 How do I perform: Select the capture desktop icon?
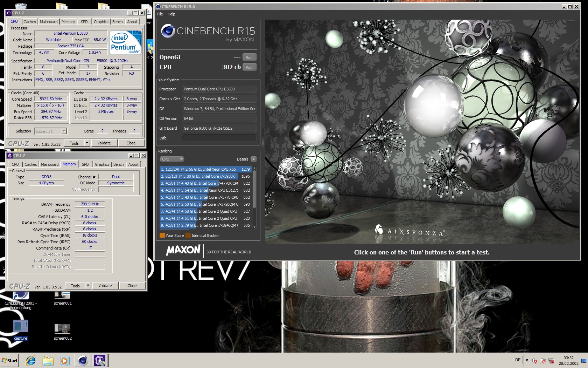[x=21, y=330]
